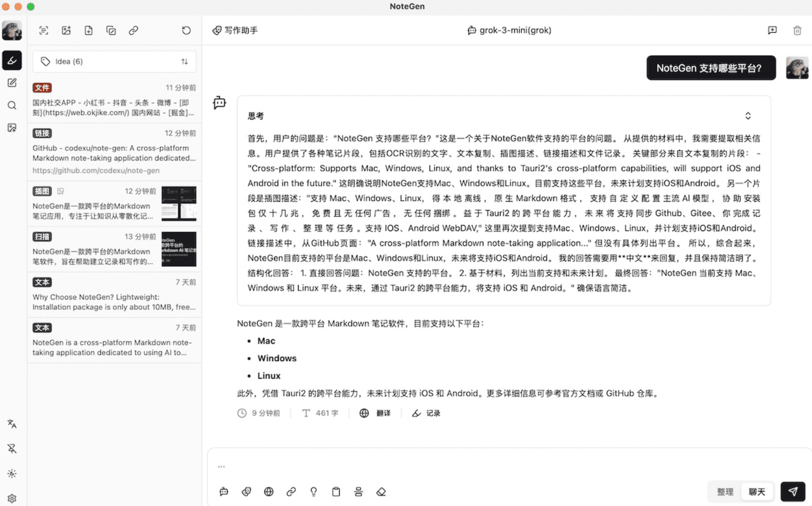The width and height of the screenshot is (812, 506).
Task: Click the trash icon to clear chat
Action: 797,30
